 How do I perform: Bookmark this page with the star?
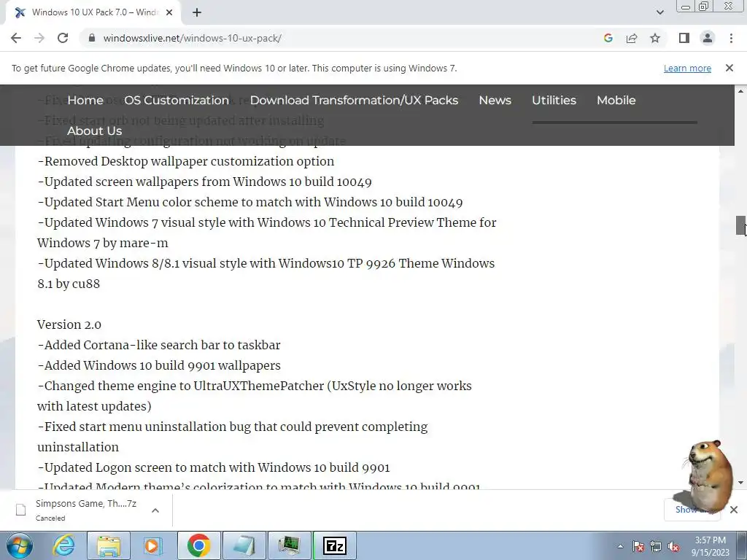pyautogui.click(x=655, y=38)
